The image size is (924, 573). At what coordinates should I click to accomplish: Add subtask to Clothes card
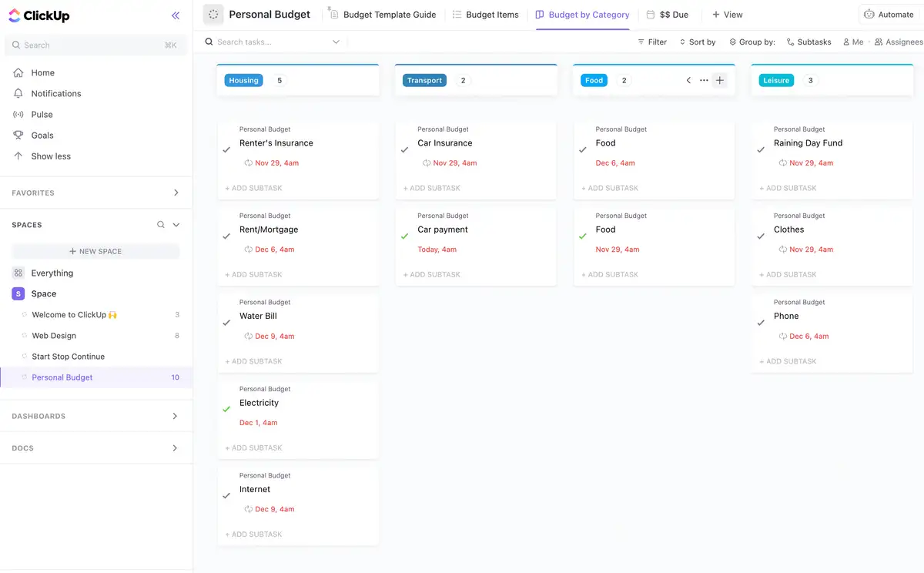(x=788, y=275)
